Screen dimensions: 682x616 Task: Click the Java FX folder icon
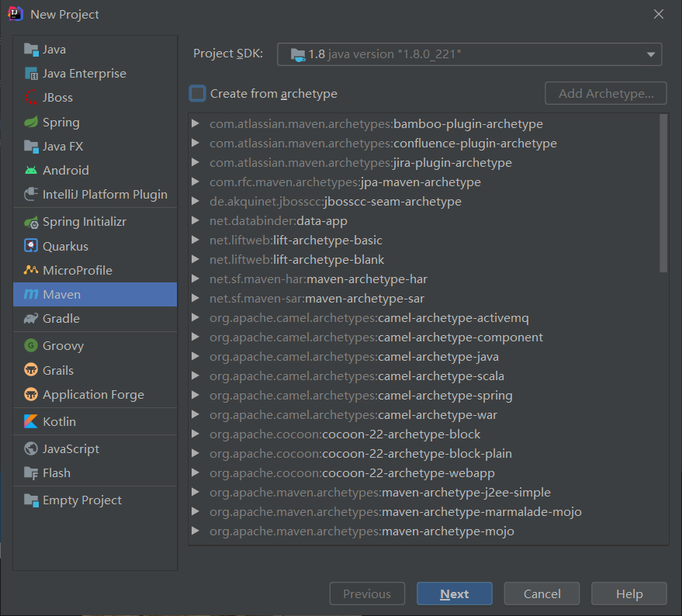[31, 146]
